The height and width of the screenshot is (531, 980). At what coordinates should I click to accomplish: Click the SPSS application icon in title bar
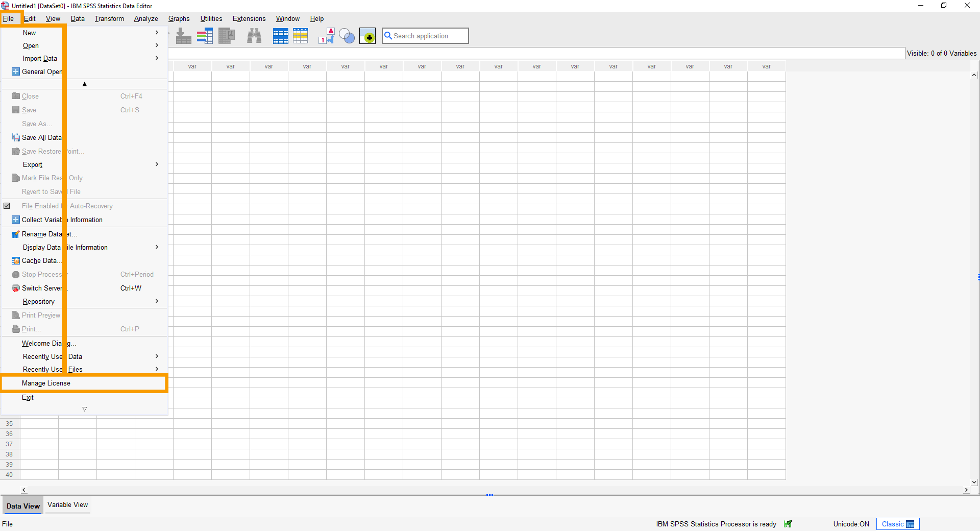pos(5,6)
